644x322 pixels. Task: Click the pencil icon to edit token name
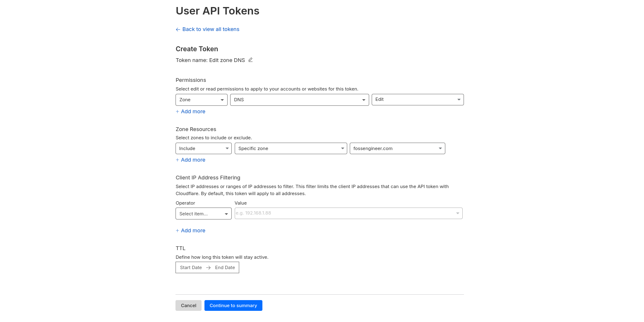coord(250,60)
